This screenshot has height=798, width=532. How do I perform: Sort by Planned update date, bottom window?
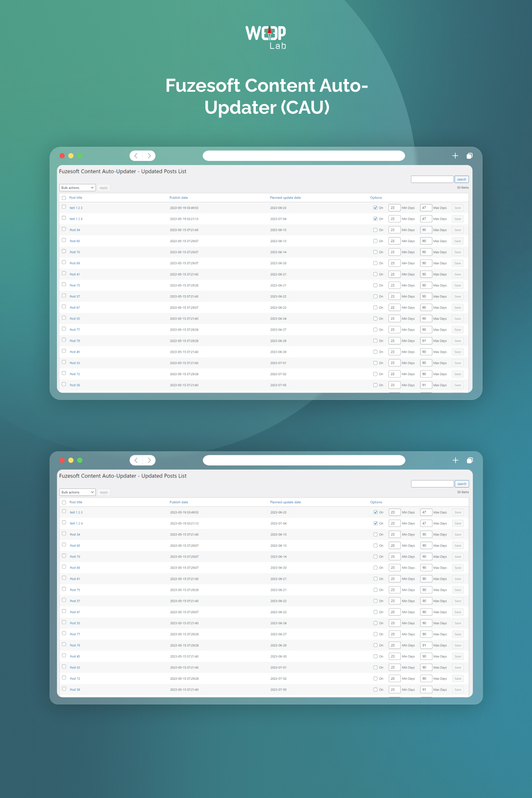pyautogui.click(x=285, y=503)
